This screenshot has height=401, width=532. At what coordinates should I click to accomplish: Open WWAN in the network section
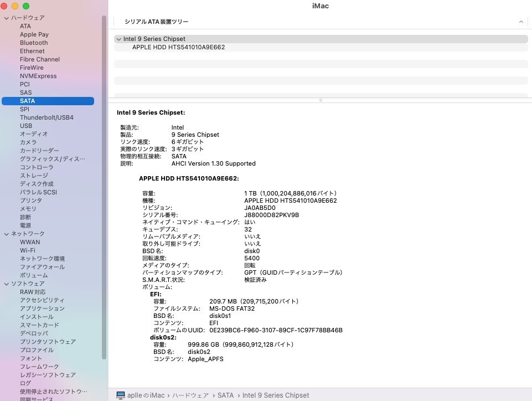click(30, 242)
